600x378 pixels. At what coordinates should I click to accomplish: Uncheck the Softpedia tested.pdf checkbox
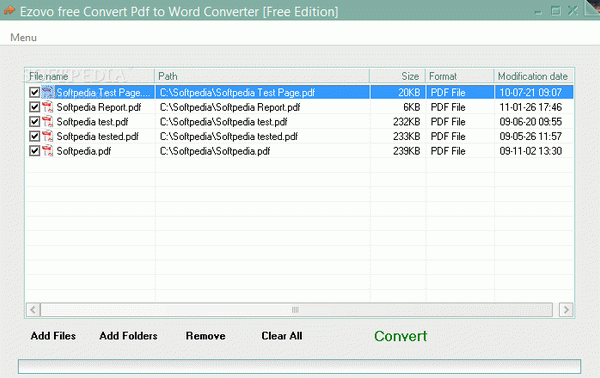click(x=34, y=136)
